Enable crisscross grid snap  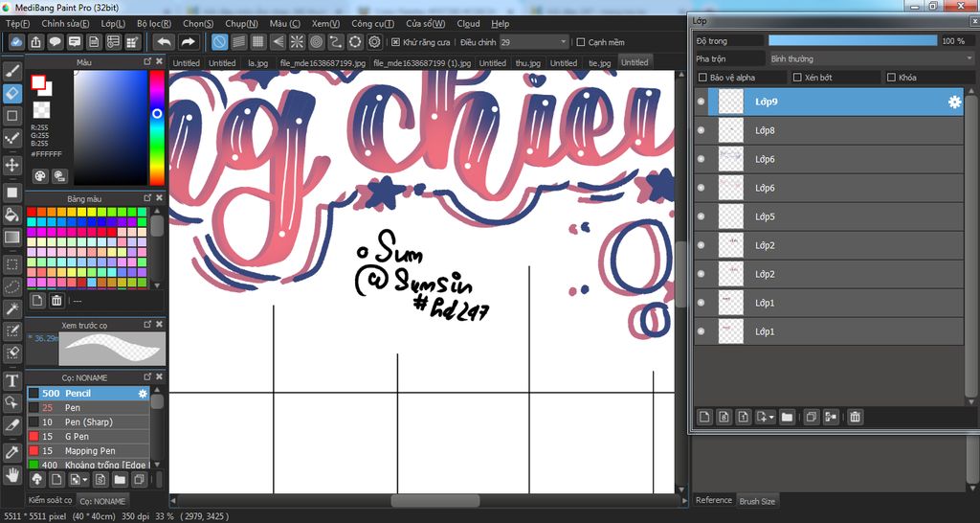click(258, 42)
